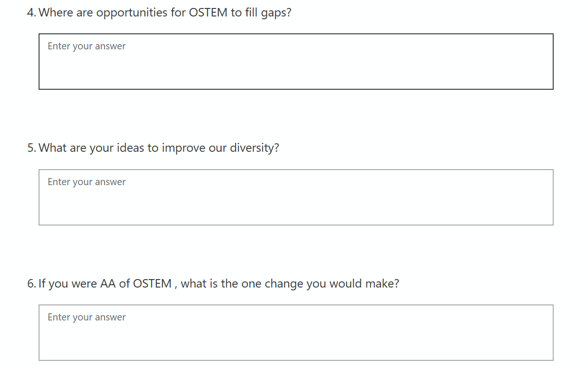The image size is (588, 366).
Task: Click 'Enter your answer' placeholder in question 6
Action: point(87,317)
